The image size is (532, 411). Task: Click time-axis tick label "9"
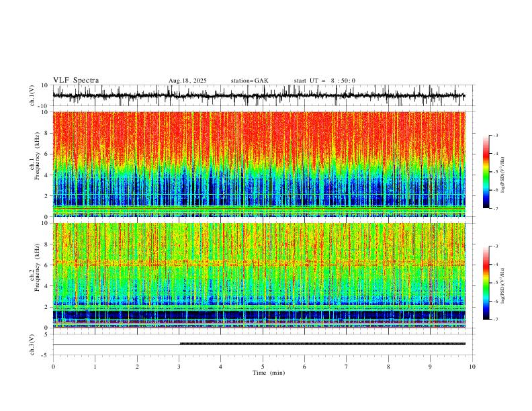430,367
